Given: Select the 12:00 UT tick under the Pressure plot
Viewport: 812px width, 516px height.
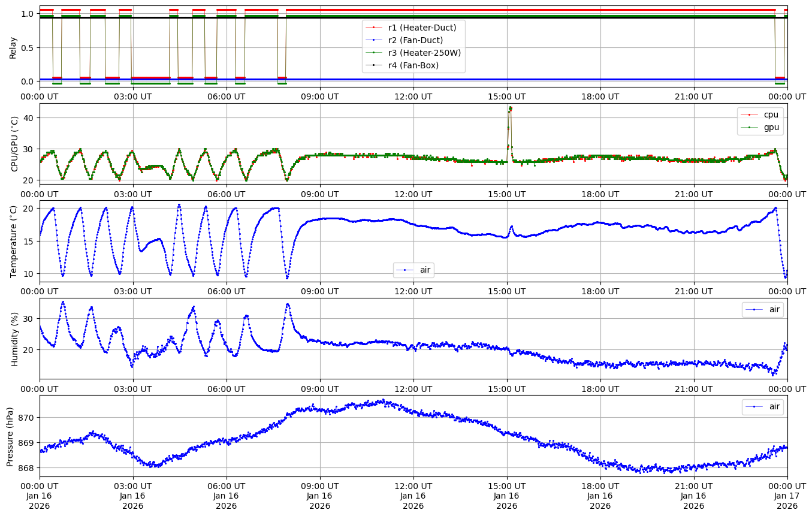Looking at the screenshot, I should [x=413, y=486].
